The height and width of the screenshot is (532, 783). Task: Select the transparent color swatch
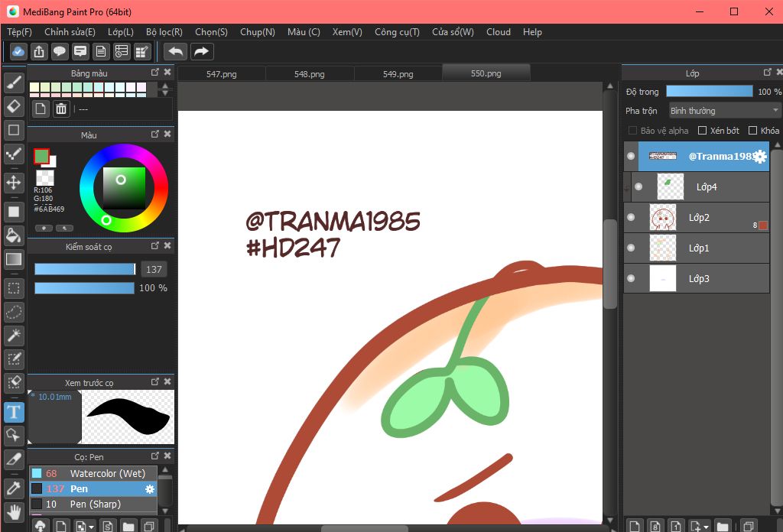45,177
